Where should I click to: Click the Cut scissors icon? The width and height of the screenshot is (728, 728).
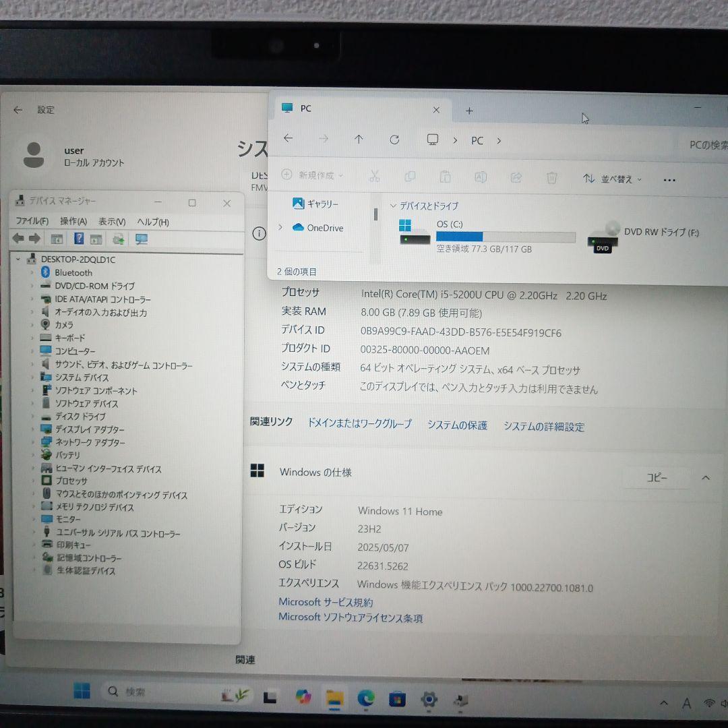coord(374,177)
